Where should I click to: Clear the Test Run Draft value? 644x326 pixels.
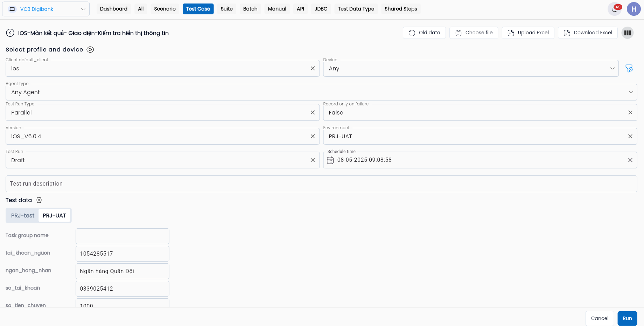pos(313,160)
